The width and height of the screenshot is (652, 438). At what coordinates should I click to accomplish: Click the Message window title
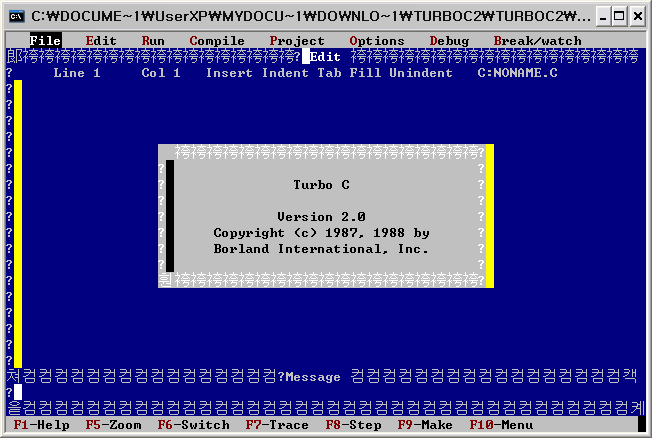coord(313,377)
